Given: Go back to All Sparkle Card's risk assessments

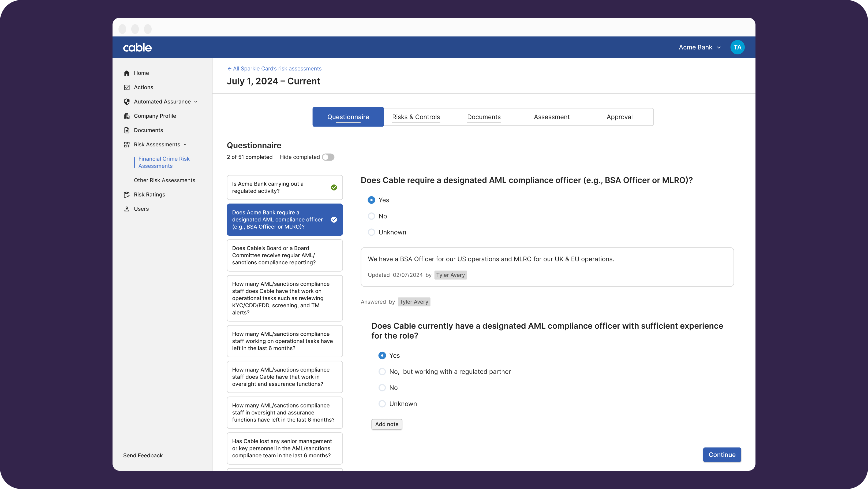Looking at the screenshot, I should tap(274, 68).
